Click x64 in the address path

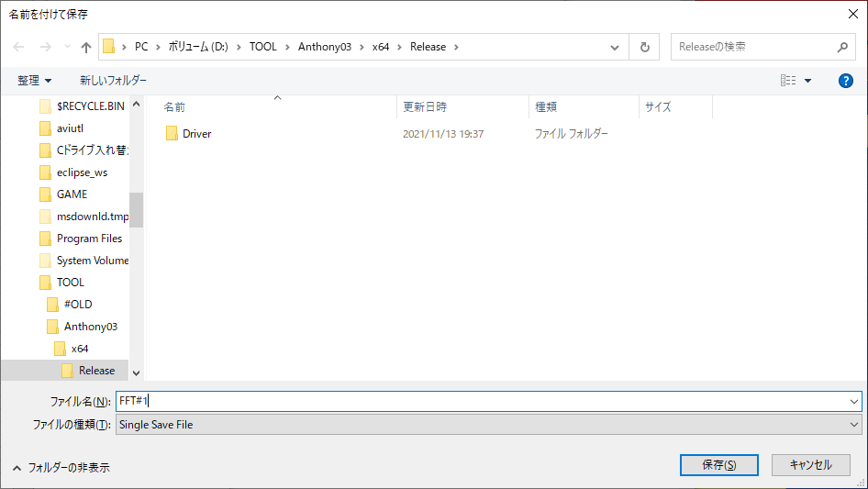coord(380,47)
